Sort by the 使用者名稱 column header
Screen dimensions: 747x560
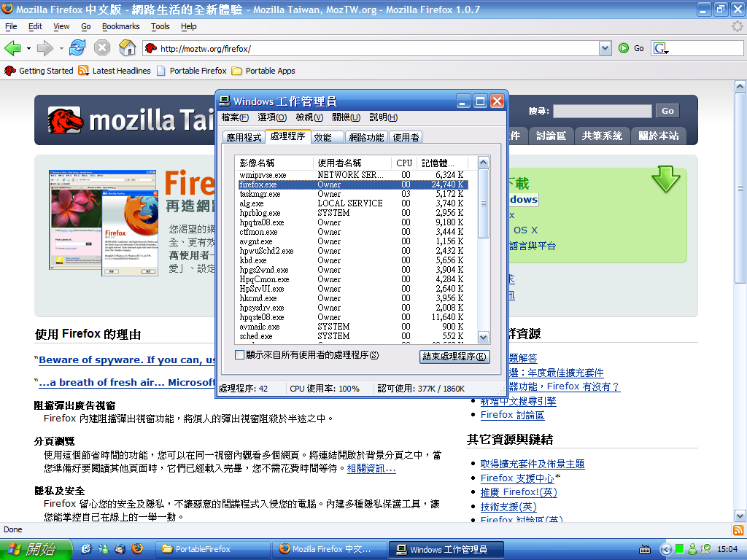pos(352,163)
